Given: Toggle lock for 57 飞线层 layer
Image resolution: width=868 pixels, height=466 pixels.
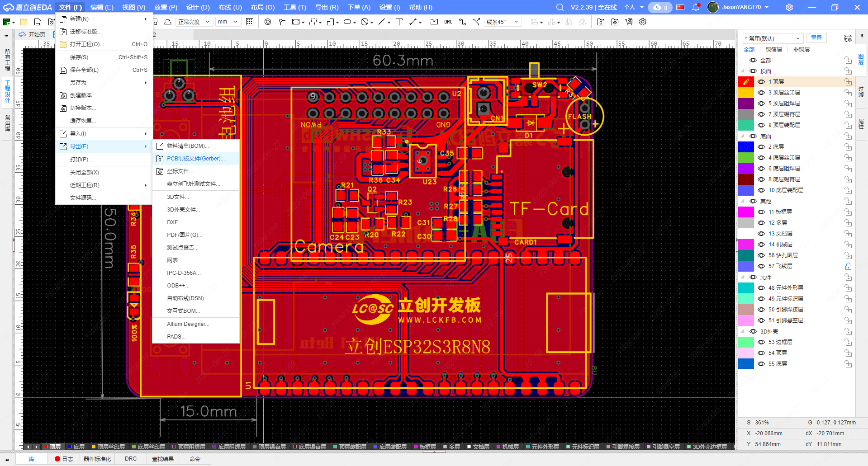Looking at the screenshot, I should point(848,266).
